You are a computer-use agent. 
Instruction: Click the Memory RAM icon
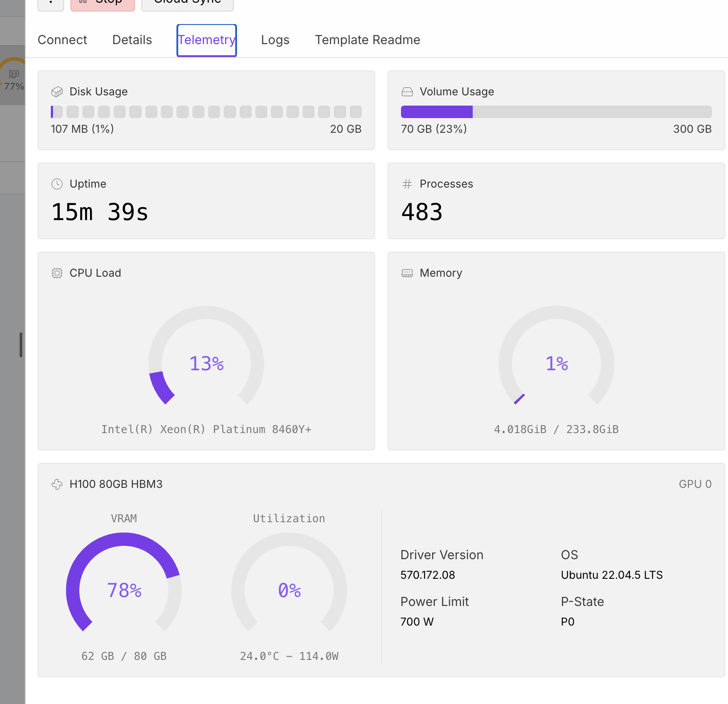[x=407, y=273]
